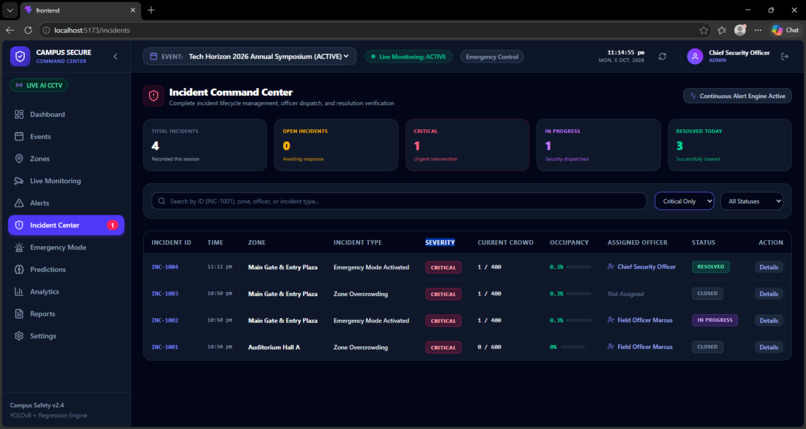The height and width of the screenshot is (429, 806).
Task: Click the occupancy bar for INC-1004
Action: click(578, 267)
